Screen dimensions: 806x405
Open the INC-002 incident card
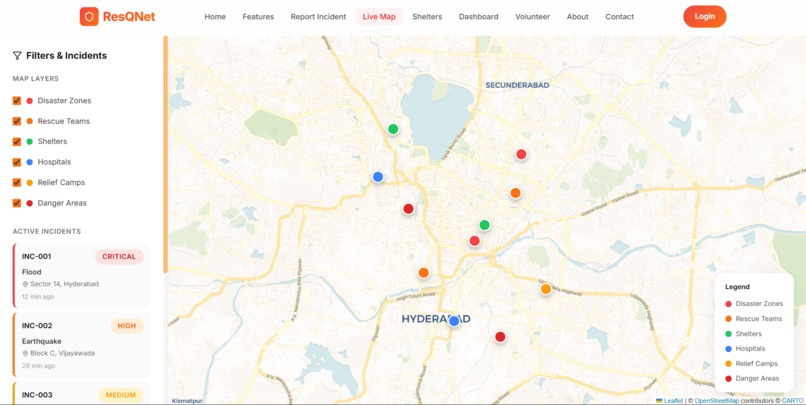point(82,345)
